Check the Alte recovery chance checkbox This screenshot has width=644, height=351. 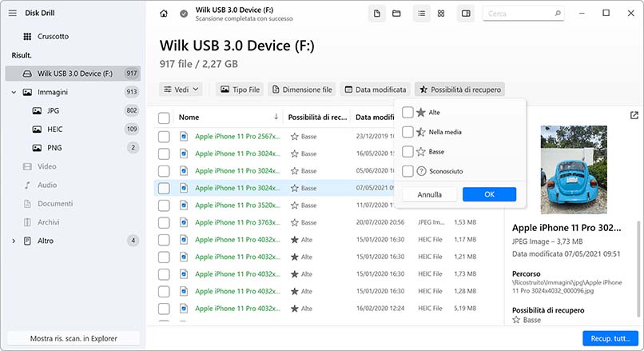pos(407,112)
